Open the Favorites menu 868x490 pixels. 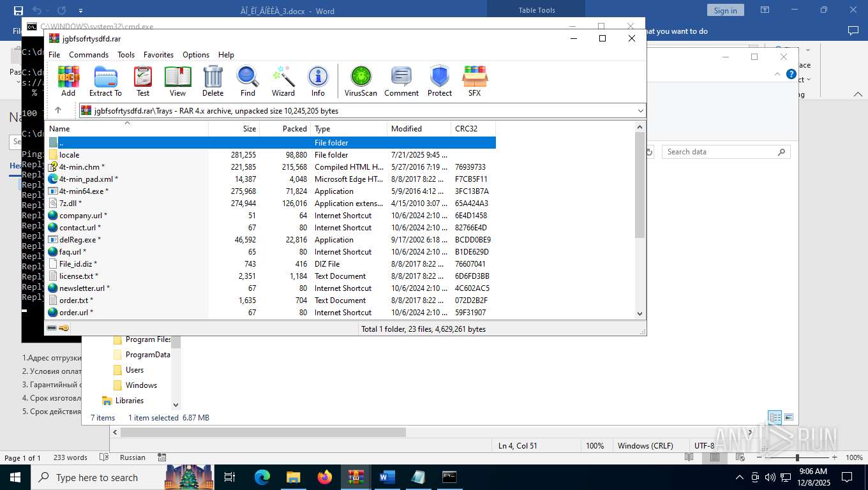click(x=158, y=55)
